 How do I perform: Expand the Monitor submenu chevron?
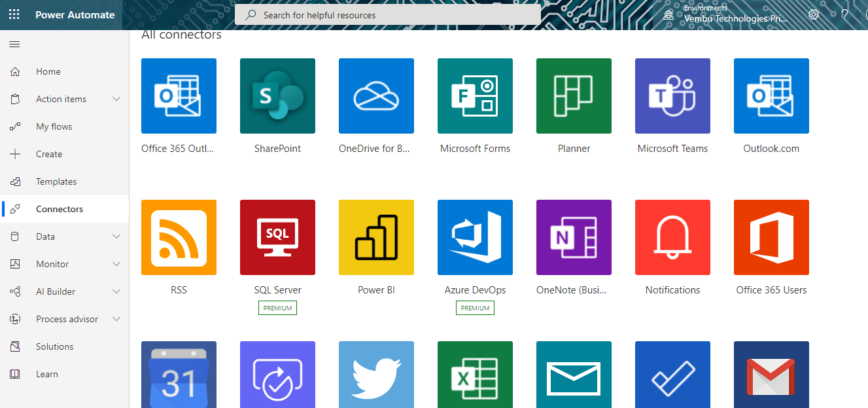pyautogui.click(x=116, y=264)
